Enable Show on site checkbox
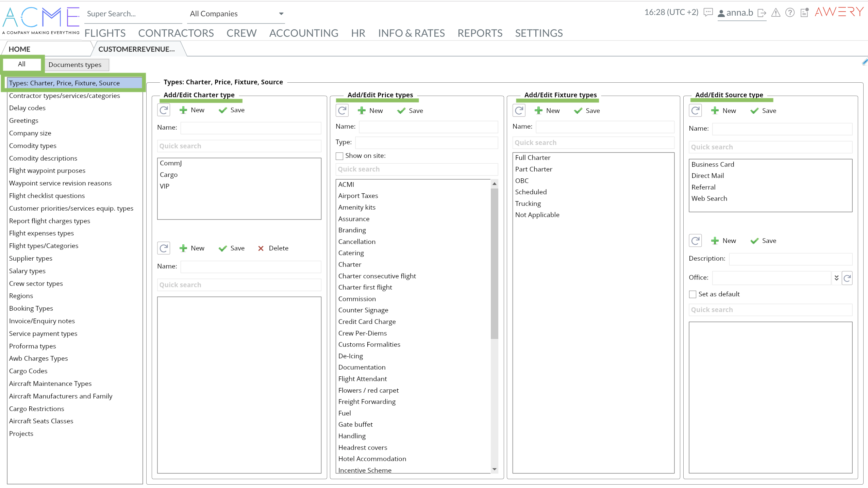Screen dimensions: 868x488 pos(339,156)
